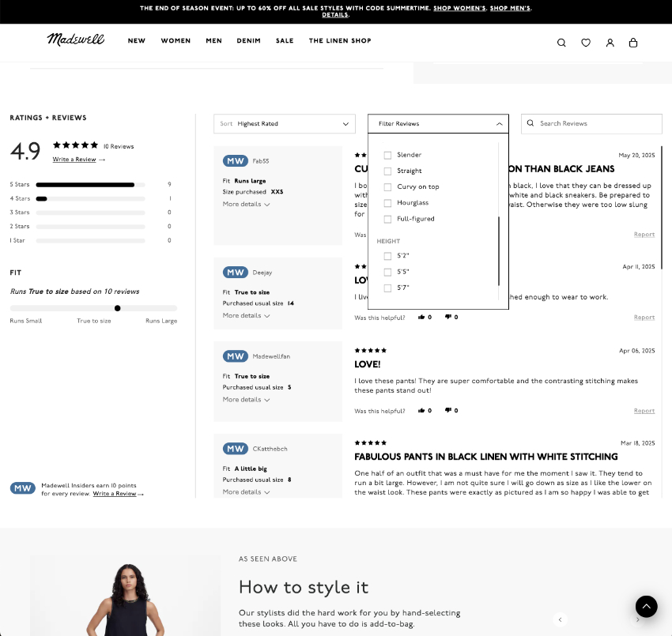Check the 5'7" height filter

387,288
